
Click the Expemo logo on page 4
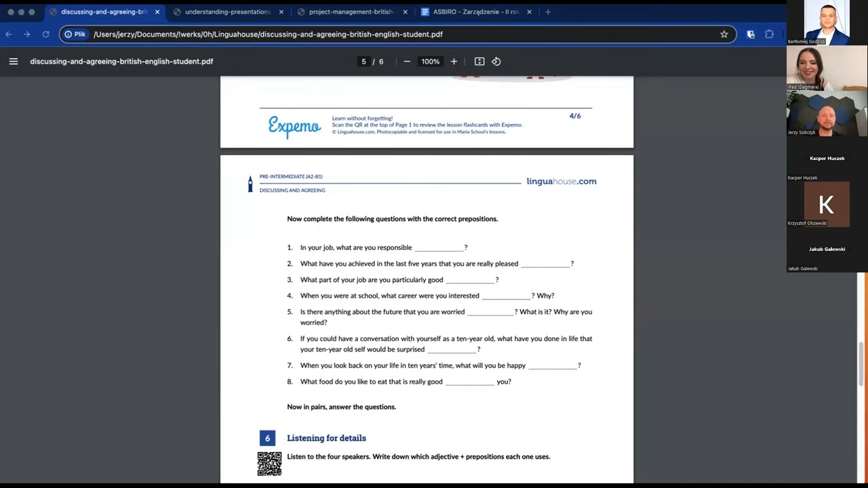point(294,126)
